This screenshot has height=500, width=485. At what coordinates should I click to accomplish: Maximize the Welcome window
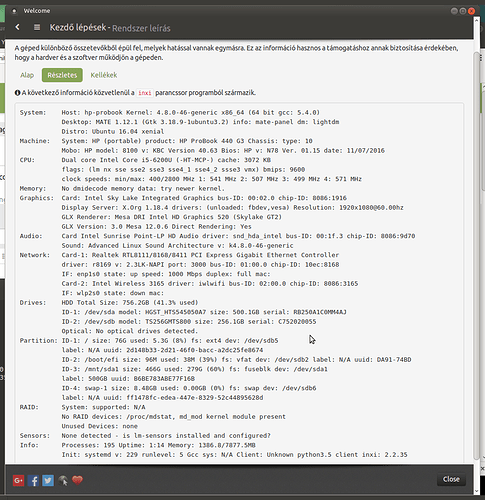coord(463,11)
